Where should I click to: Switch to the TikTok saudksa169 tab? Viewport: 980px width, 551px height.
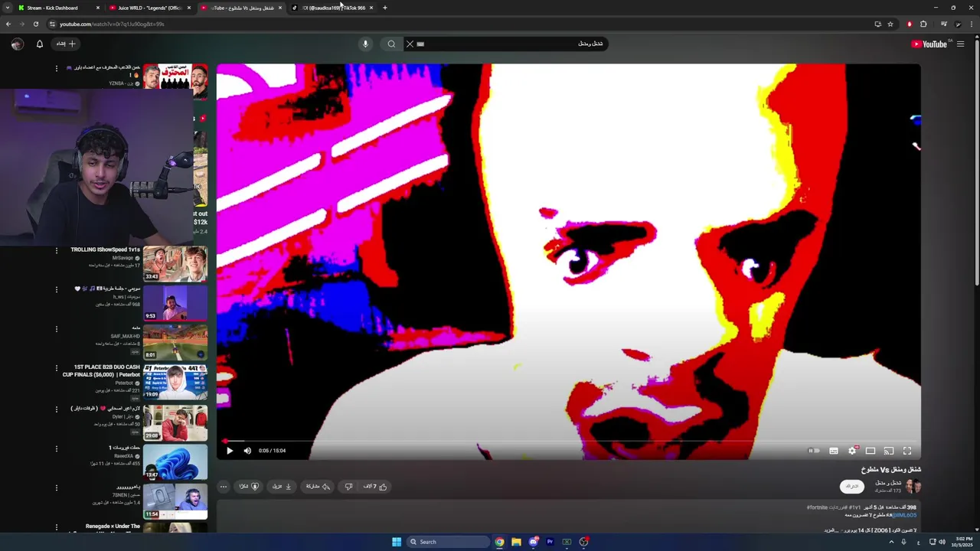pyautogui.click(x=333, y=8)
